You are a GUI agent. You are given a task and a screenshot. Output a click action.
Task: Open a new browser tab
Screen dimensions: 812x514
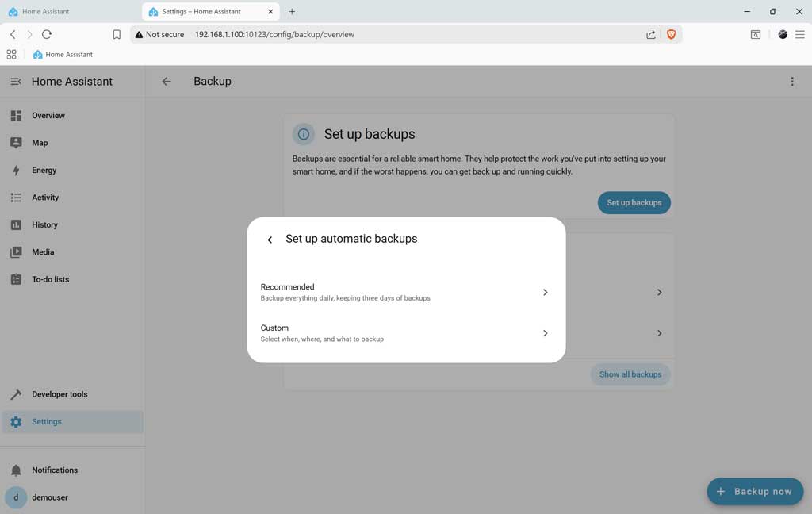[292, 11]
